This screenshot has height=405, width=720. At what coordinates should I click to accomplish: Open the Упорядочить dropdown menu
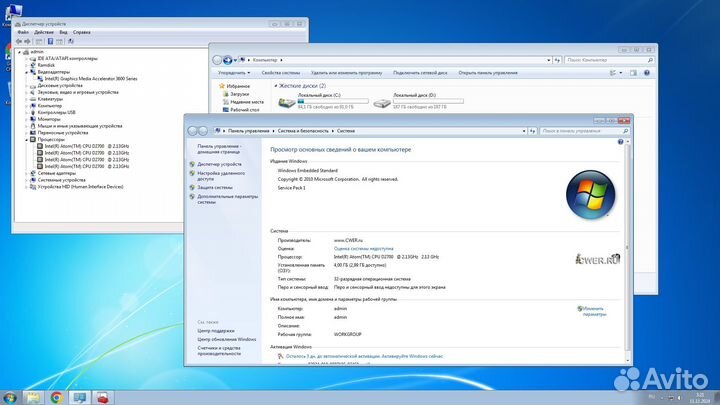(x=233, y=73)
